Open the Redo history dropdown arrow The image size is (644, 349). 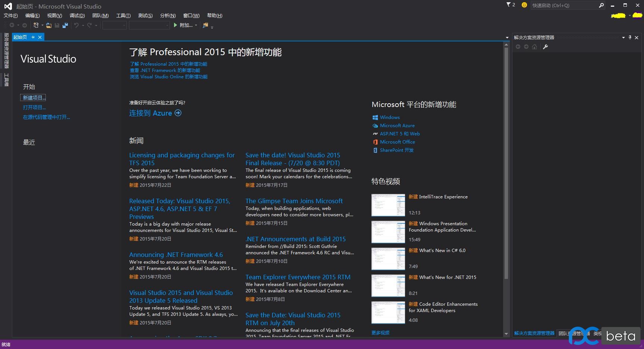click(96, 25)
